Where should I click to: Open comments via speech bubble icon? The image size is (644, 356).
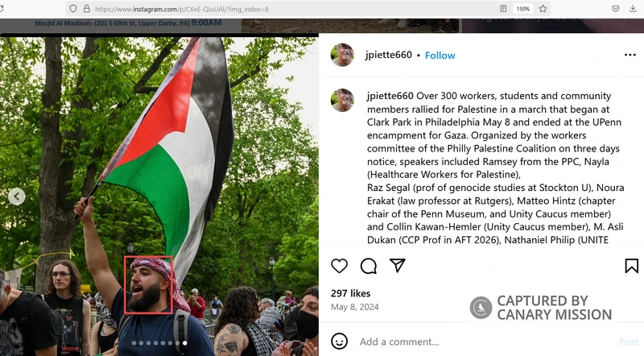(369, 266)
